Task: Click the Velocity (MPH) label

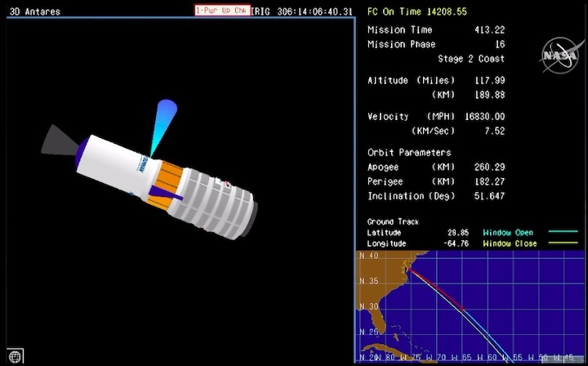Action: [412, 117]
